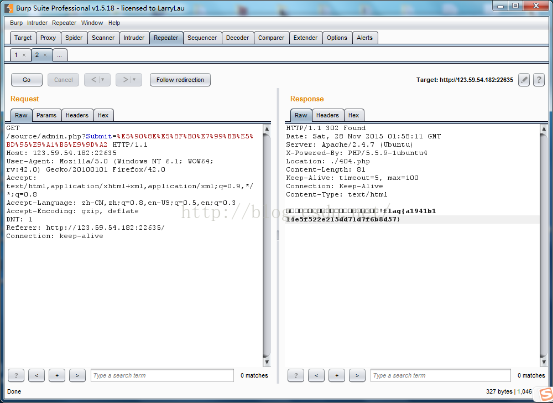553x403 pixels.
Task: Click the edit target pencil icon
Action: pyautogui.click(x=524, y=80)
